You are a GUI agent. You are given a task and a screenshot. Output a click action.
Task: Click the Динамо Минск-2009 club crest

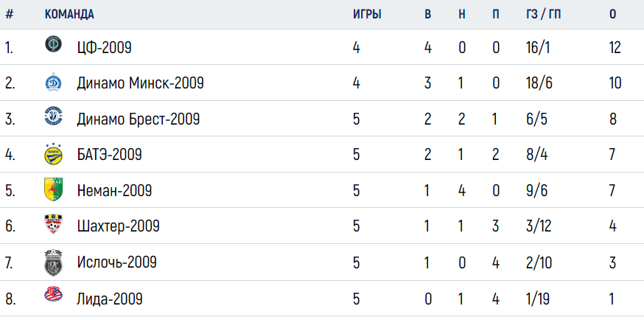53,81
